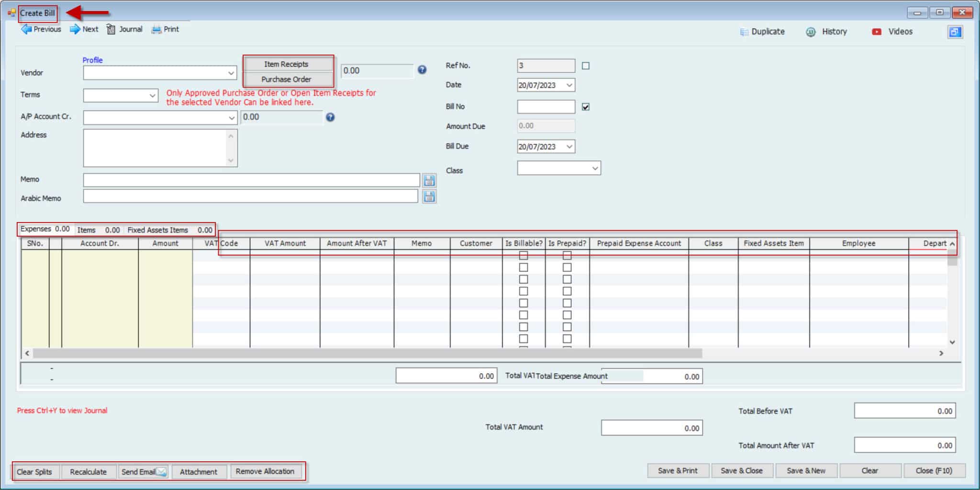980x490 pixels.
Task: Go to Next bill record
Action: coord(84,29)
